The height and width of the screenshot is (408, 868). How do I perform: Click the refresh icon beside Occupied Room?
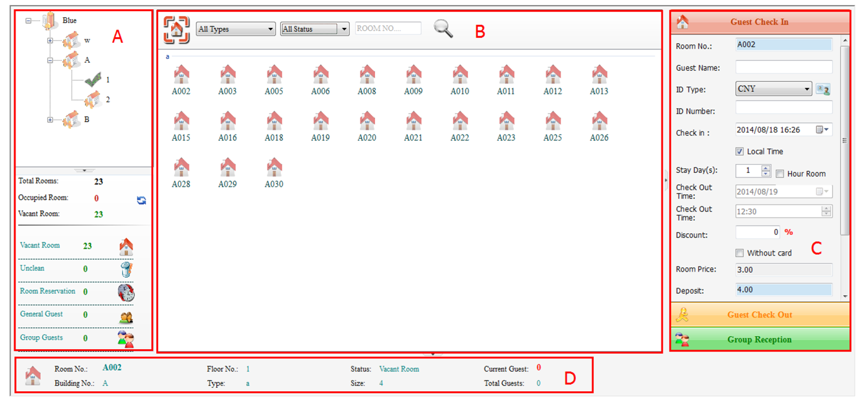(141, 200)
